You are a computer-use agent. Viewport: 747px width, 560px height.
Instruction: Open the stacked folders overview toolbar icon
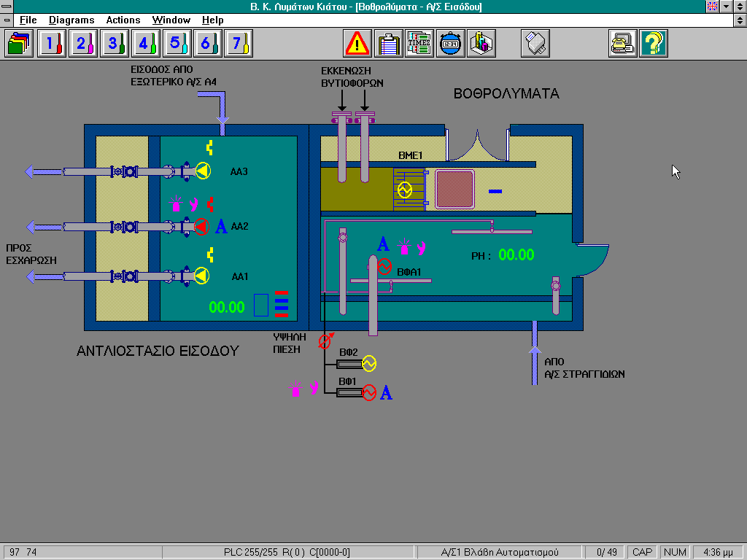19,44
